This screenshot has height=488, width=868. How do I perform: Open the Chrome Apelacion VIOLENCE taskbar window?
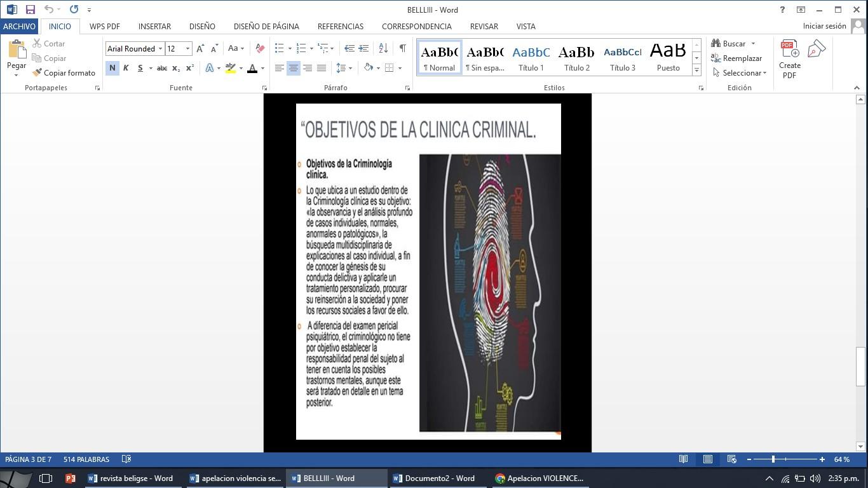[540, 478]
